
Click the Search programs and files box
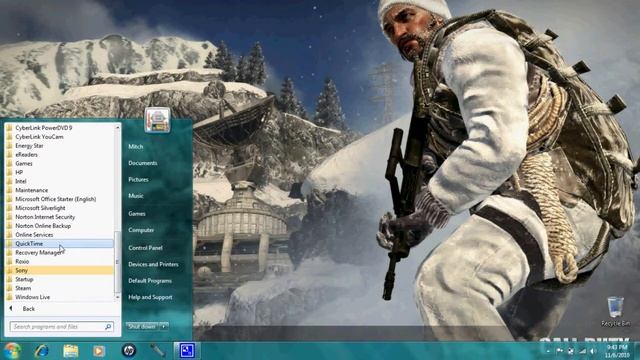pyautogui.click(x=61, y=327)
